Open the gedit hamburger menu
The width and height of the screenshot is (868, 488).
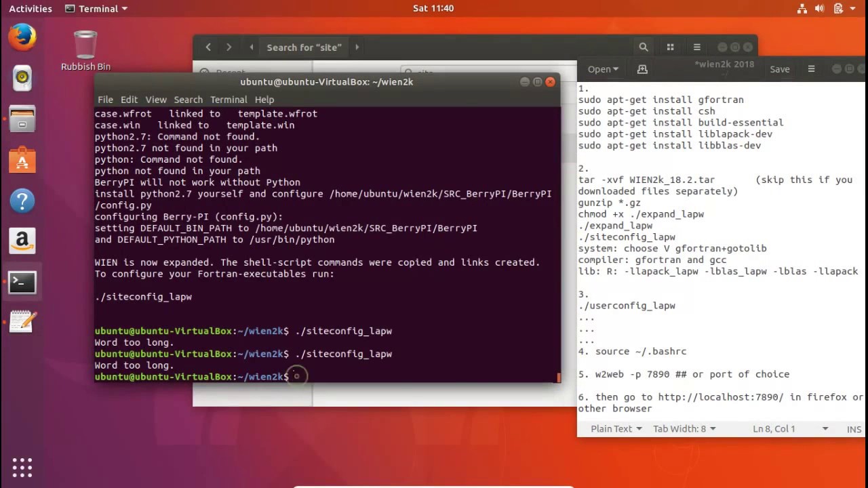(x=811, y=69)
